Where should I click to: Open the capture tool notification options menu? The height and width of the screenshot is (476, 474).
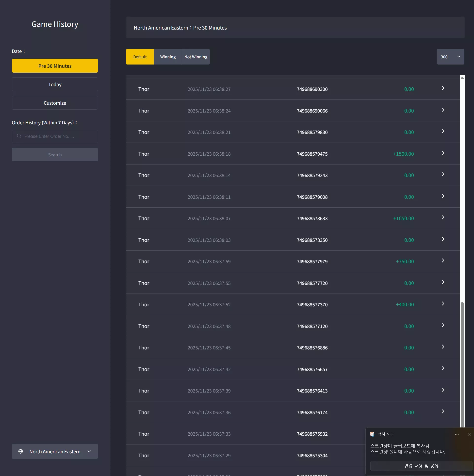(457, 435)
